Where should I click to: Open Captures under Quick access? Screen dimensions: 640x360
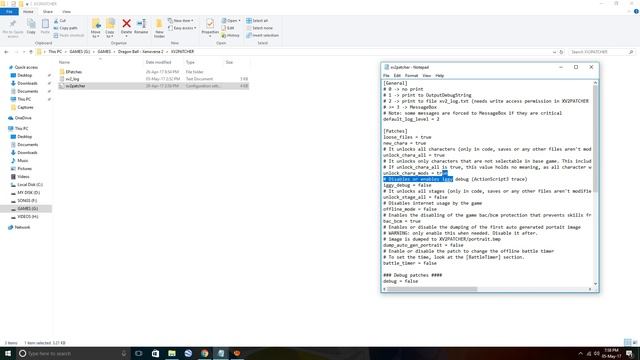tap(25, 107)
